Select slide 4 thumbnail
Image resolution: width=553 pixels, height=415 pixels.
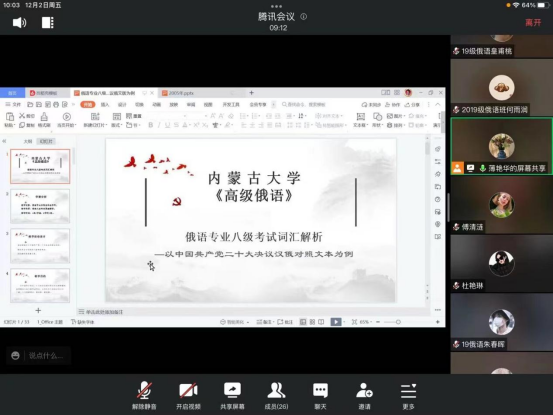pyautogui.click(x=40, y=286)
